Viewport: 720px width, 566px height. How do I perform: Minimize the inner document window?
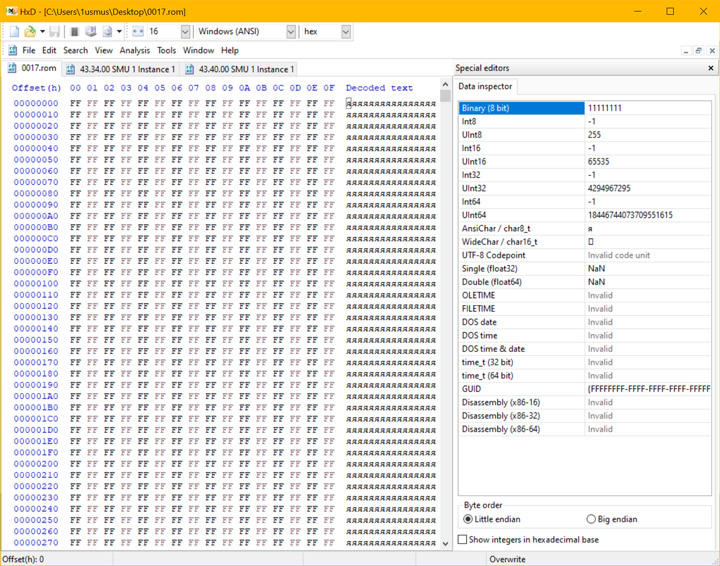pyautogui.click(x=686, y=51)
